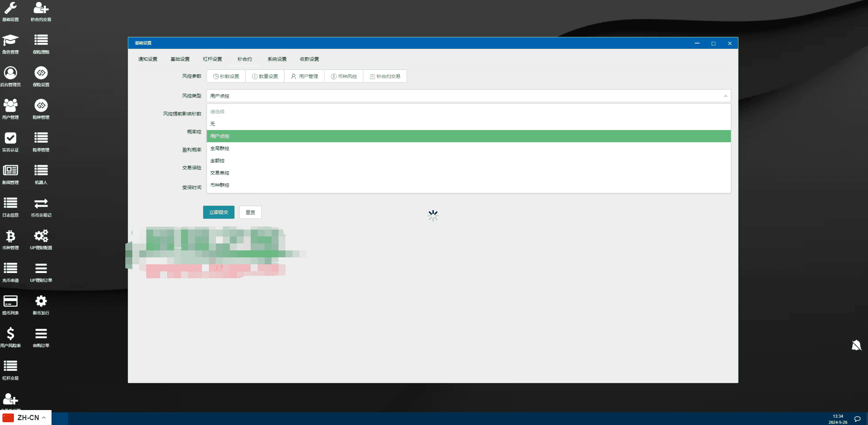Open 币种管理 bitcoin icon
Viewport: 868px width, 425px height.
(10, 236)
